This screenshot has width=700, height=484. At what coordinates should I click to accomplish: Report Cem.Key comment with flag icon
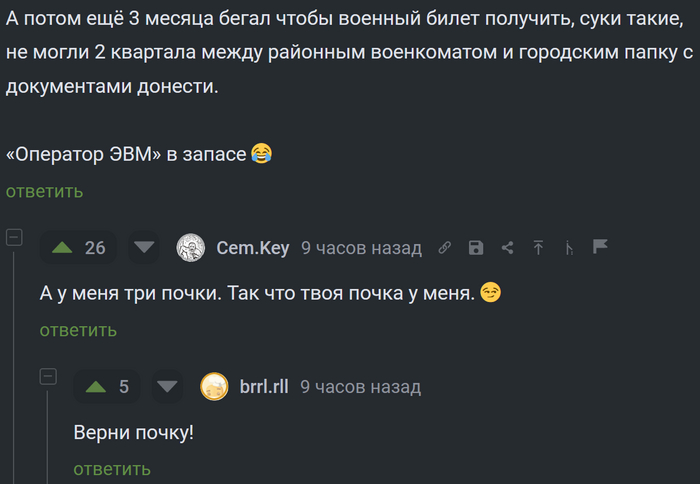click(600, 247)
